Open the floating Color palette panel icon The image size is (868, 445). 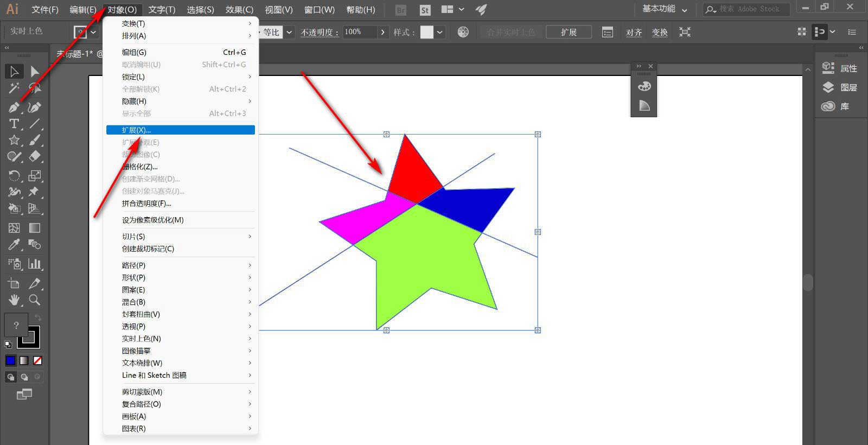tap(644, 86)
